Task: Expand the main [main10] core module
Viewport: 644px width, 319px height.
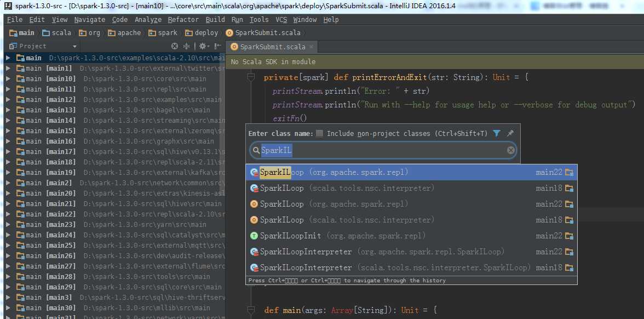Action: click(8, 78)
